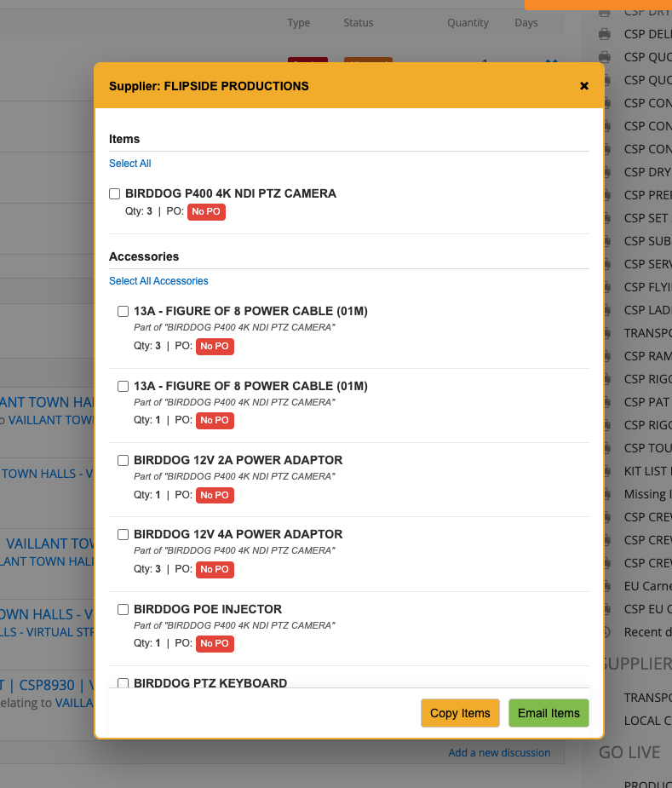
Task: Check the BIRDDOG 12V 4A POWER ADAPTOR box
Action: 123,534
